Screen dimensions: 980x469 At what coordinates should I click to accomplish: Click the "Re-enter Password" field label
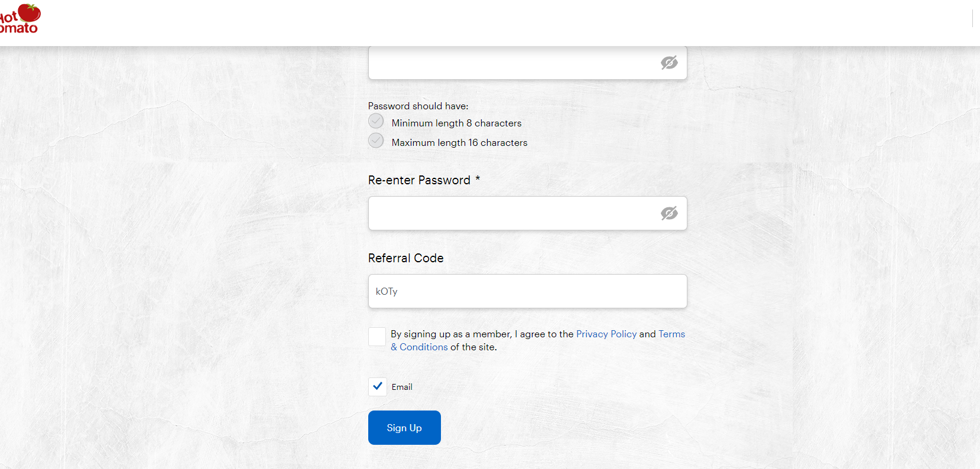point(419,180)
